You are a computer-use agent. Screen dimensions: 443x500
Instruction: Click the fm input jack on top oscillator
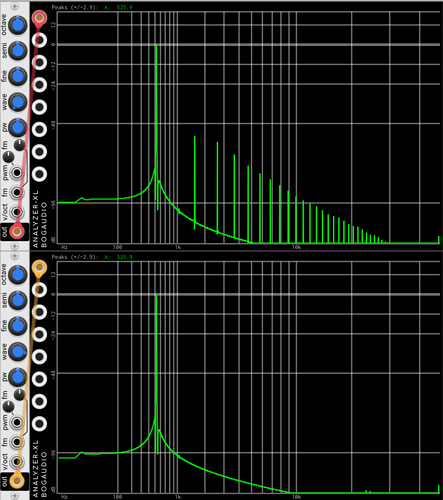[17, 192]
